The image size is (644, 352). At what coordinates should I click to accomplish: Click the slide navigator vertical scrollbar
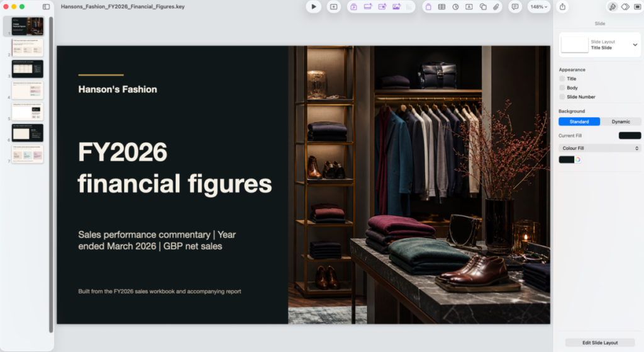tap(51, 175)
